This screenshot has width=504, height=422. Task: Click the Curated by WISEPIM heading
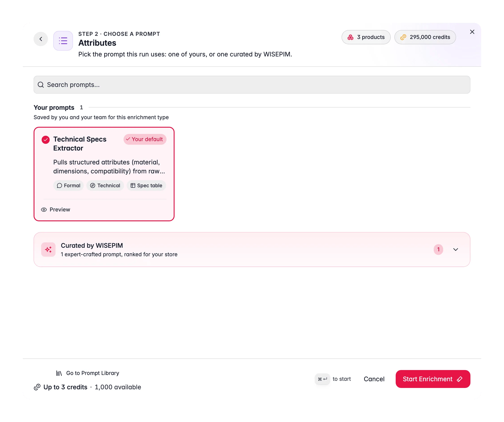coord(92,245)
